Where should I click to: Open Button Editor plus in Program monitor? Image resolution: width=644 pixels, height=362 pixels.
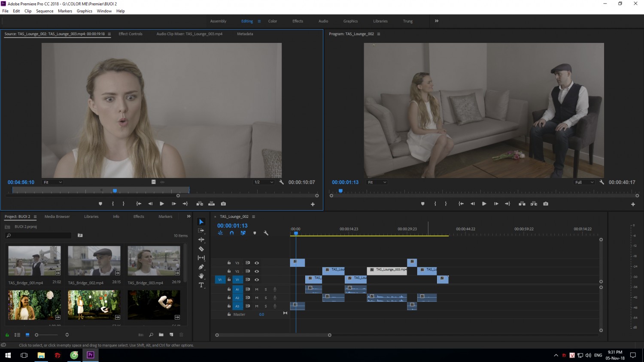(633, 205)
